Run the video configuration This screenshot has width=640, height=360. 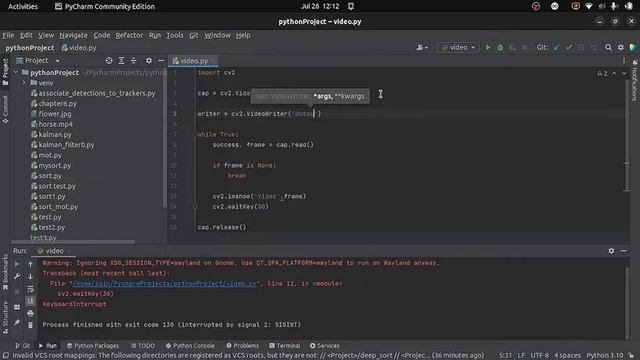488,47
